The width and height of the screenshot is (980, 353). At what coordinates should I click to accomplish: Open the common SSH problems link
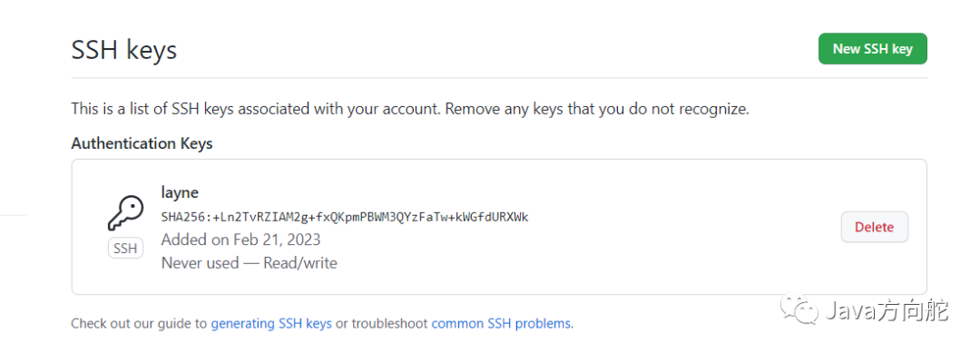point(501,324)
